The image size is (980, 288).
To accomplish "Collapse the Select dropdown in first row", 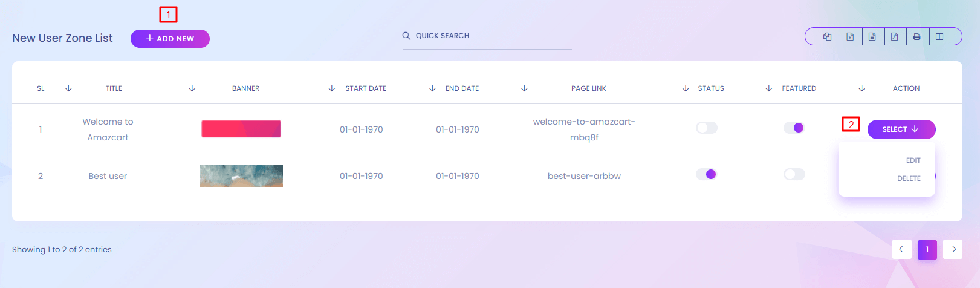I will tap(901, 129).
